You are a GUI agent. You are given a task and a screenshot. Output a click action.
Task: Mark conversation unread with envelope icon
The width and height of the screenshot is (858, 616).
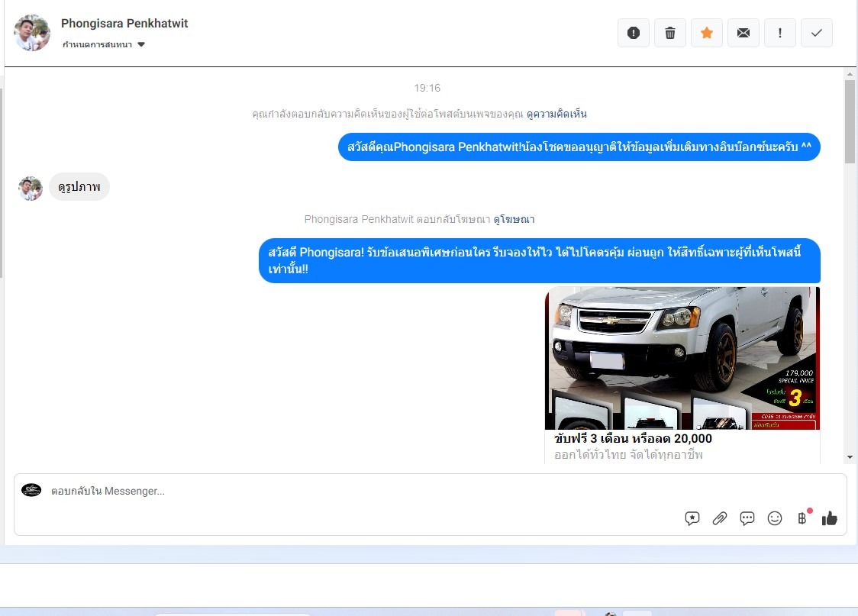pos(743,33)
